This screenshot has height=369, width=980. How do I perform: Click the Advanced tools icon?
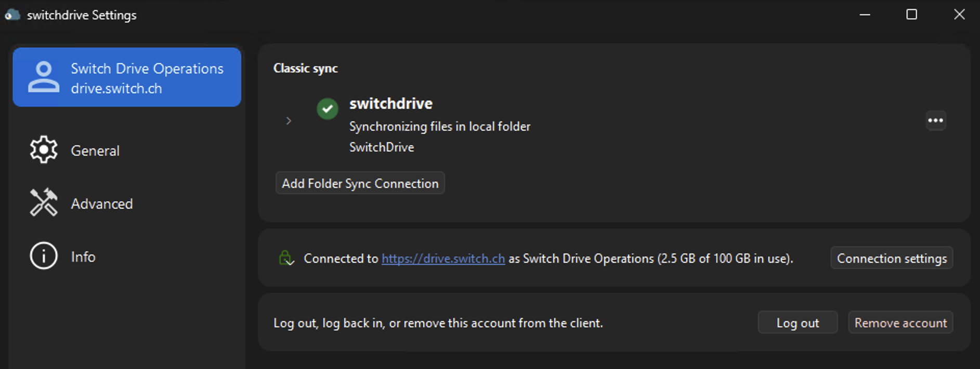point(44,202)
